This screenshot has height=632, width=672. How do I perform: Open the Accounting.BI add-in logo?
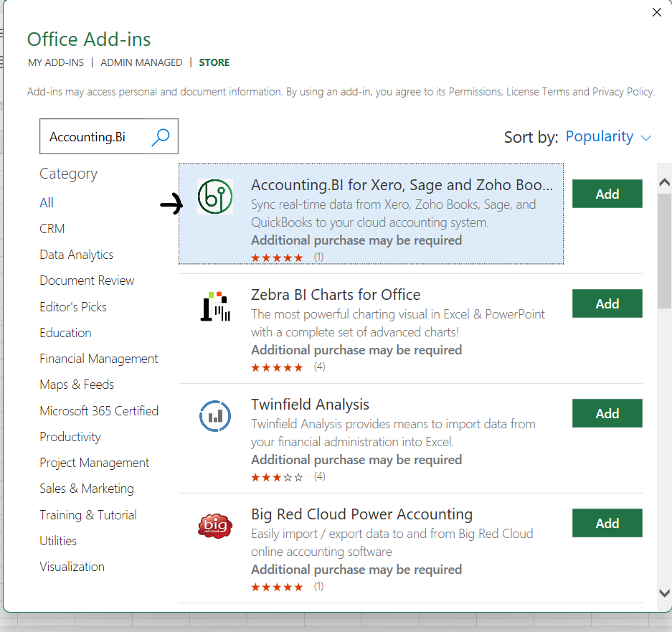point(215,197)
